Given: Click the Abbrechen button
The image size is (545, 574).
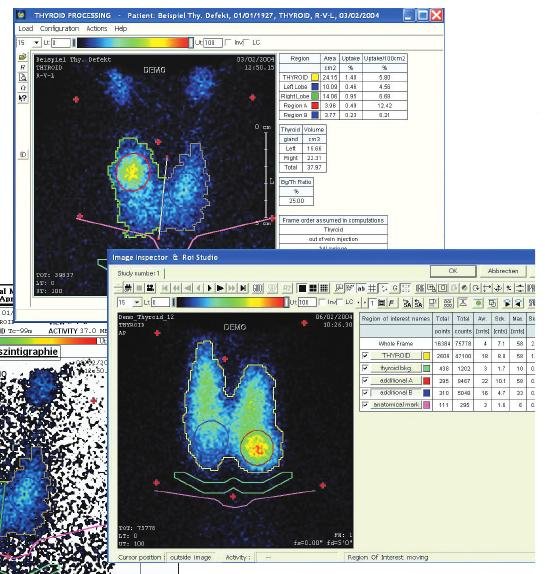Looking at the screenshot, I should pyautogui.click(x=503, y=271).
